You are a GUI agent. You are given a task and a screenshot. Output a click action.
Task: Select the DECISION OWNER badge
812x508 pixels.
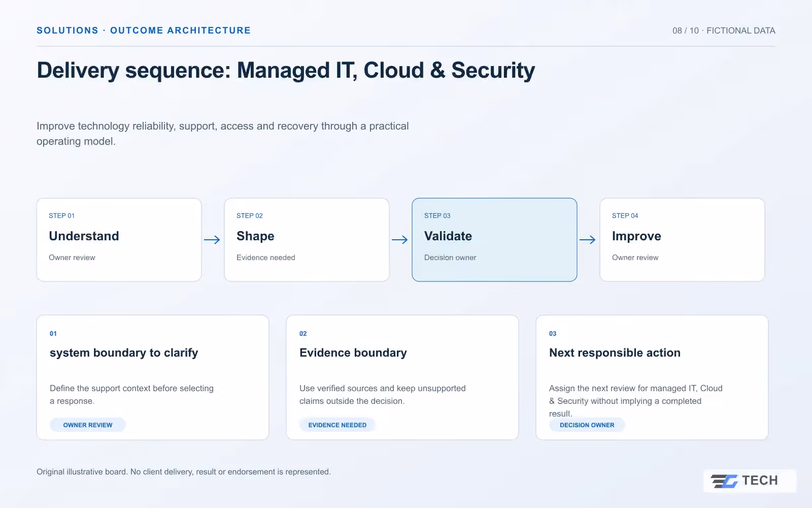pyautogui.click(x=587, y=425)
